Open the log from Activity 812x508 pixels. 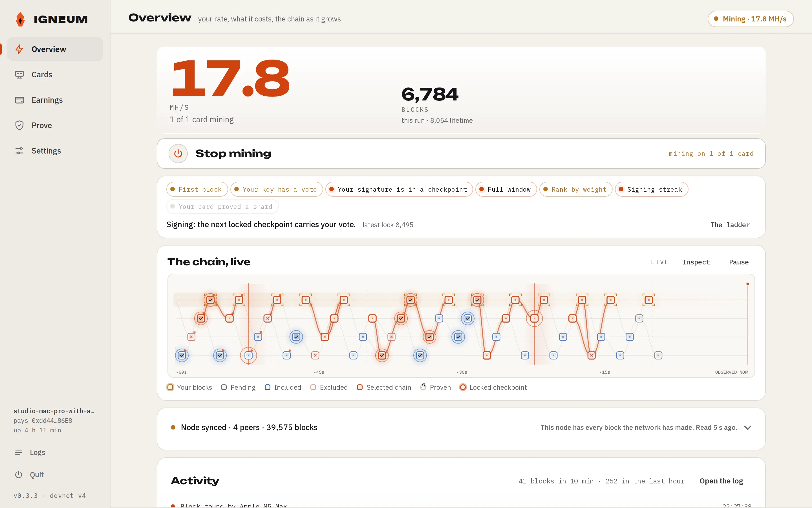pos(721,481)
